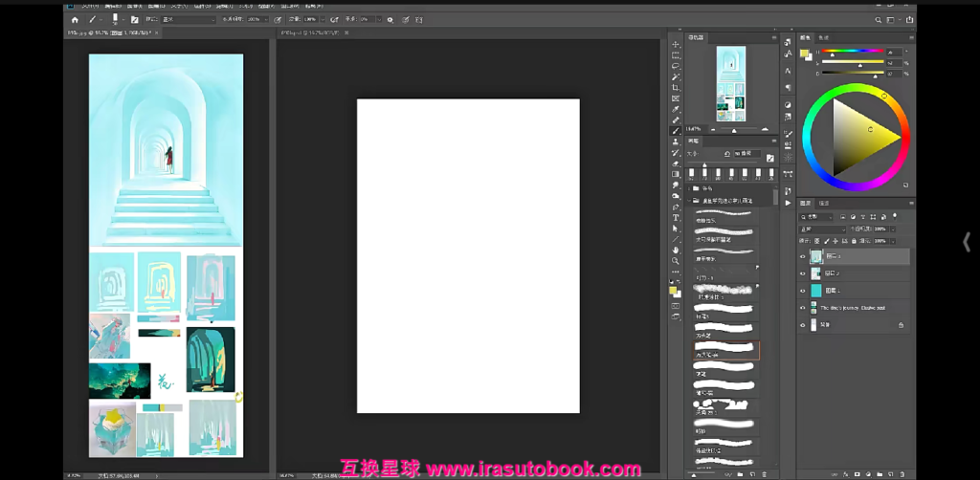Select the Pen tool
The width and height of the screenshot is (980, 480).
(676, 207)
